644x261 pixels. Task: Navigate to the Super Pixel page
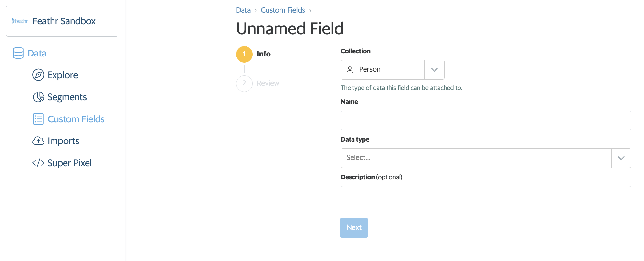pyautogui.click(x=69, y=163)
